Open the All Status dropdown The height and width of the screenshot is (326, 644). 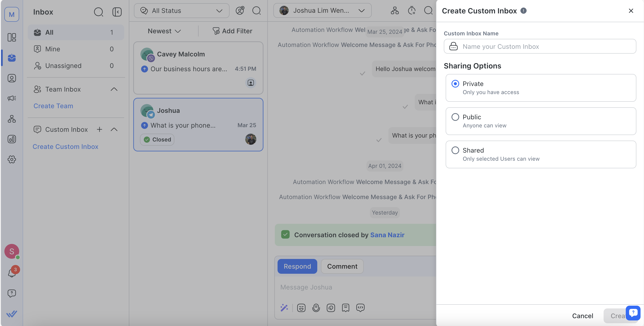181,10
